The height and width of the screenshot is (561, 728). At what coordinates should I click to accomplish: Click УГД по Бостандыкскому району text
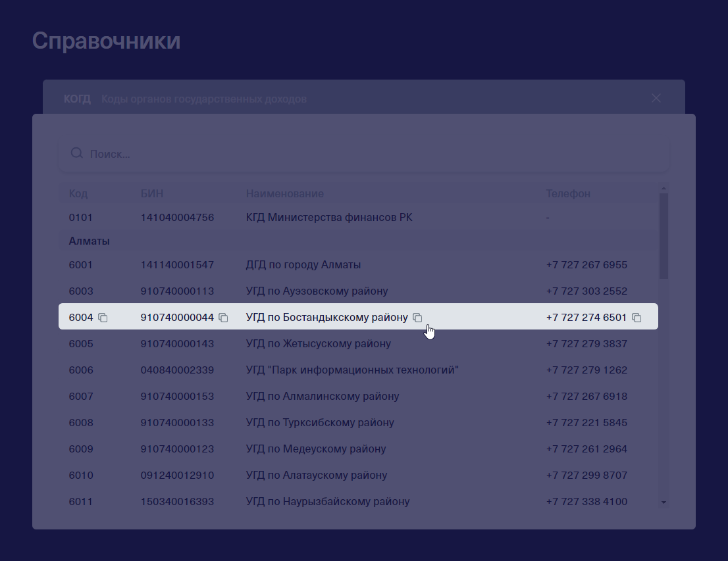pos(327,318)
